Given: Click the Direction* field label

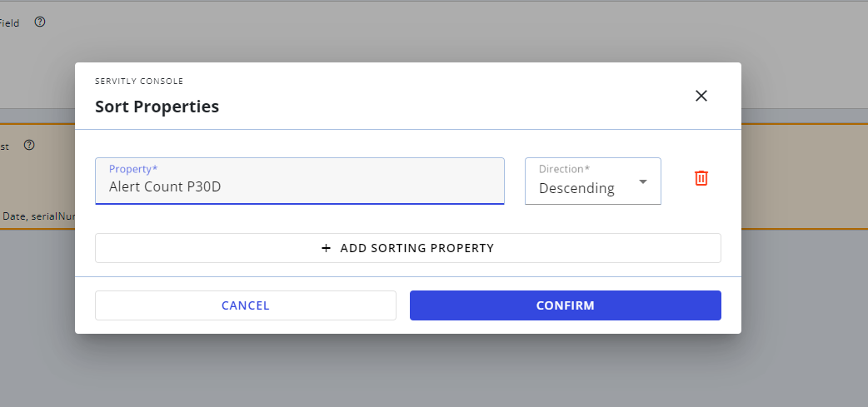Looking at the screenshot, I should click(564, 169).
